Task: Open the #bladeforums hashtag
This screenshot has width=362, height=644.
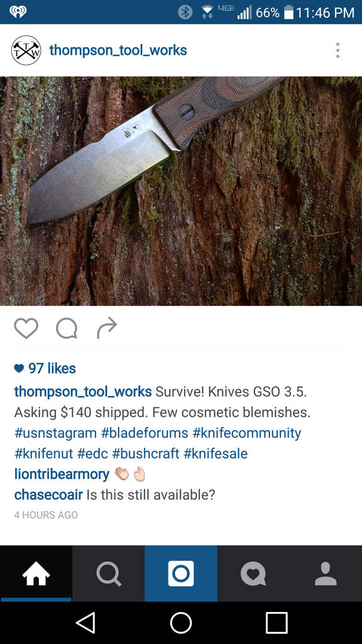Action: pos(145,433)
